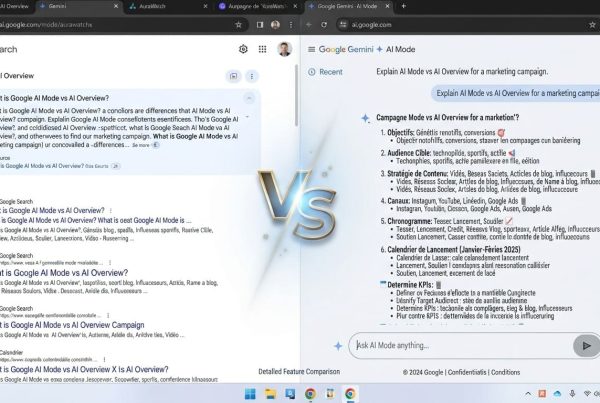Reload the ai.google.com page

tap(324, 25)
